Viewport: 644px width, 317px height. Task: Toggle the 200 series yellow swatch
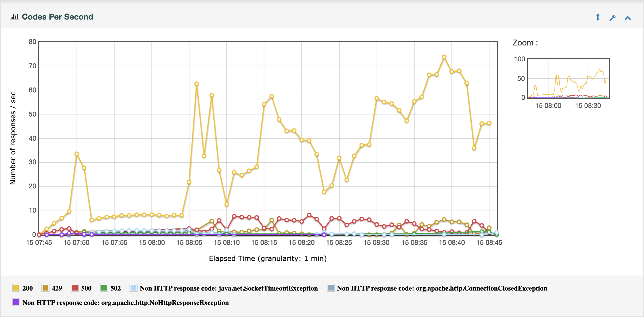(x=16, y=288)
